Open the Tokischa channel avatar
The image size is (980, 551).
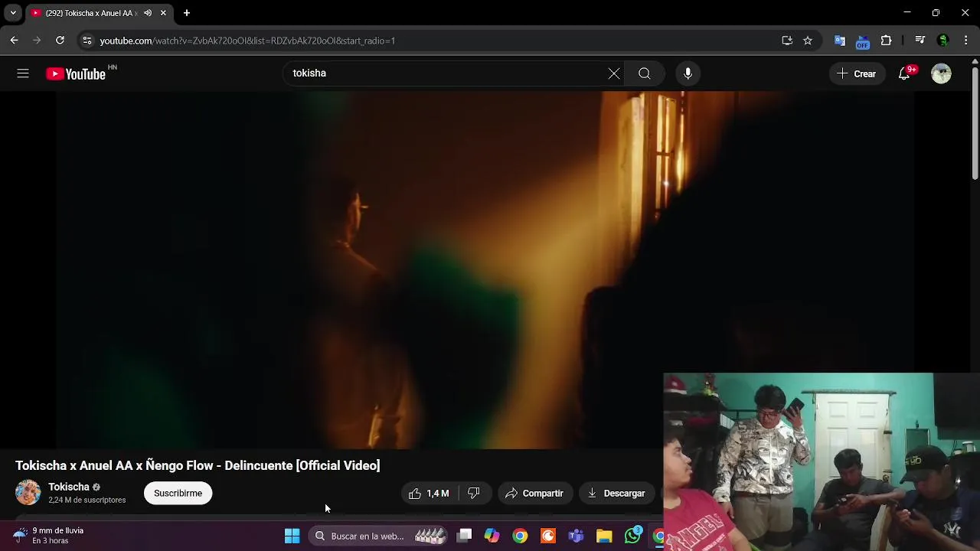pos(28,493)
